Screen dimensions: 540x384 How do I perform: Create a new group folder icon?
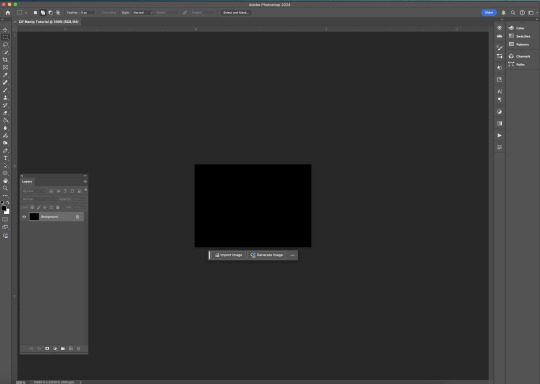pyautogui.click(x=63, y=349)
